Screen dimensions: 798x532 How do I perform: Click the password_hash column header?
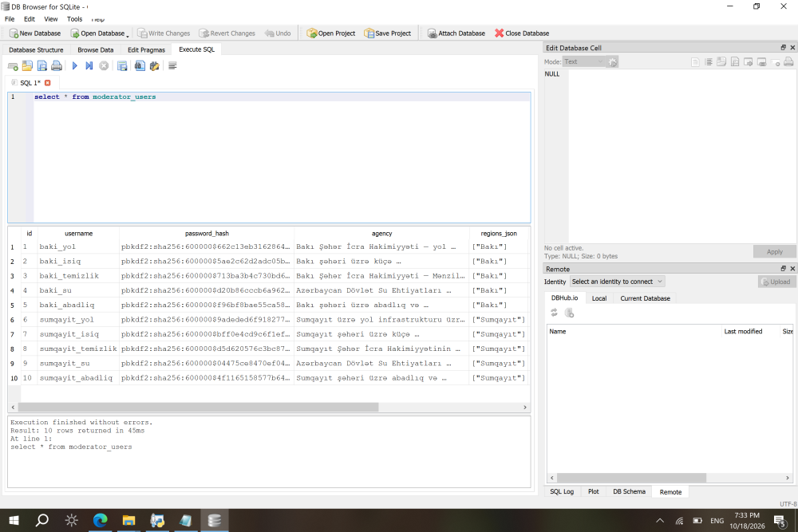coord(207,234)
